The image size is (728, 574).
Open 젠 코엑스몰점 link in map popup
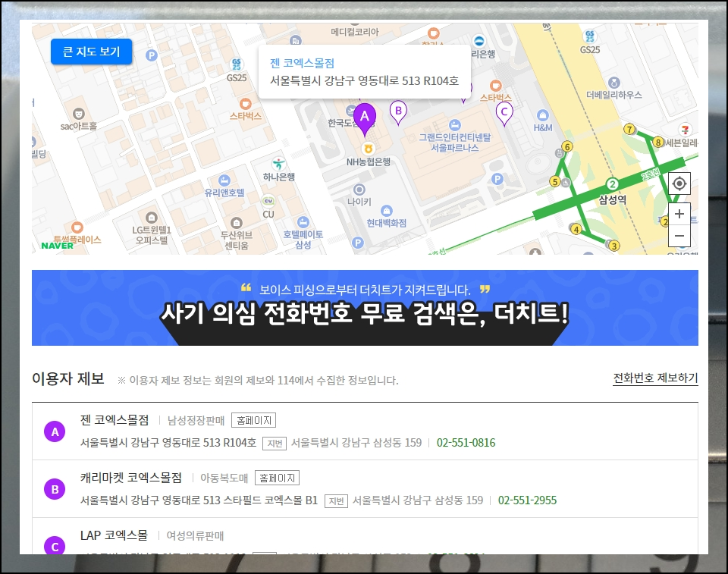[303, 63]
